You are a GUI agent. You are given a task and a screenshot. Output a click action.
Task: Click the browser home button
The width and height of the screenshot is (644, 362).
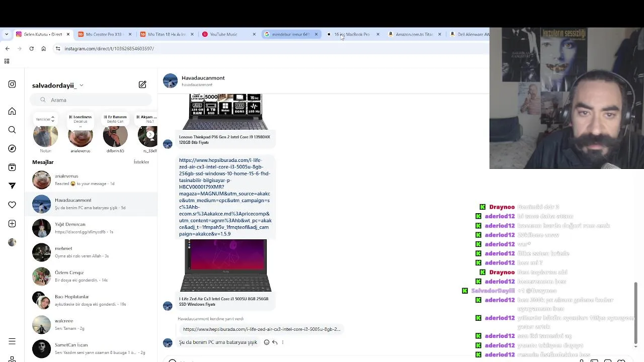pos(44,48)
